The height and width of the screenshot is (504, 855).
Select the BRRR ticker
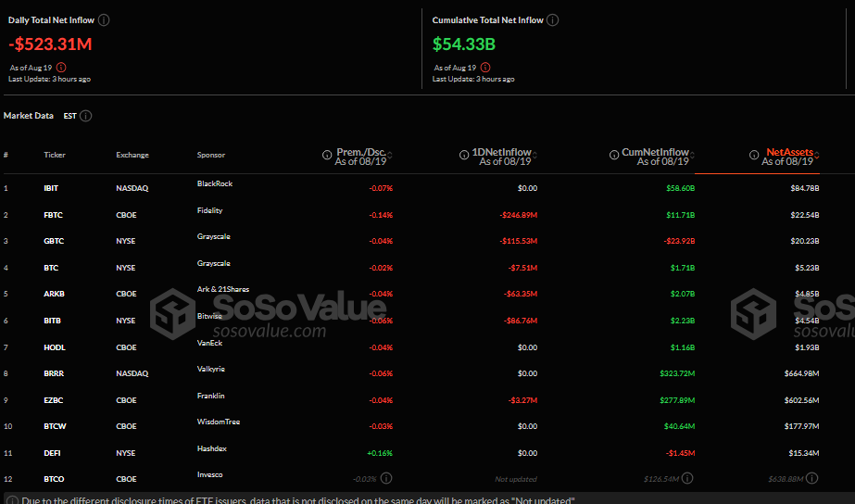54,373
